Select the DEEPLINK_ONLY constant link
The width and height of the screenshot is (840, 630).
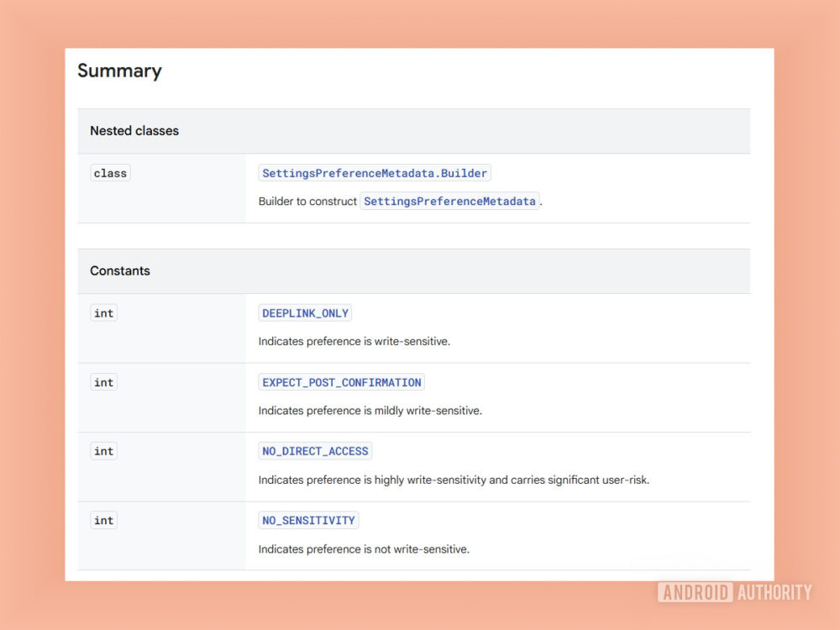click(x=305, y=312)
